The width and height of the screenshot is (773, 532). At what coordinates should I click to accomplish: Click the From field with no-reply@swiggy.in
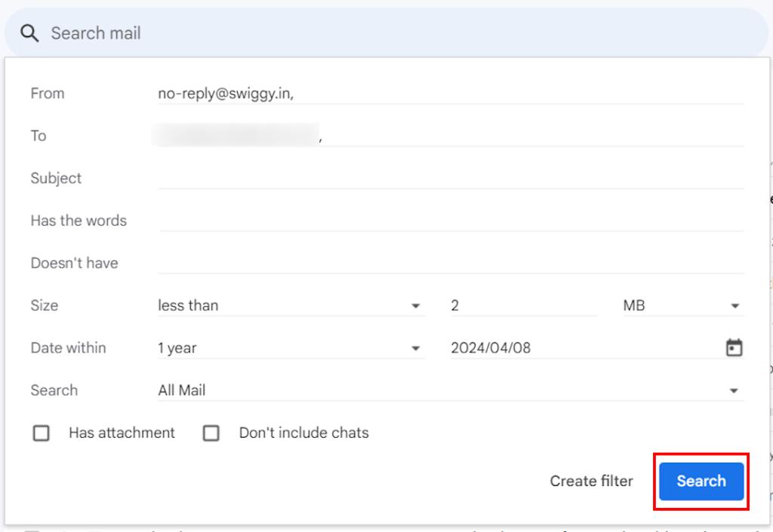point(451,94)
